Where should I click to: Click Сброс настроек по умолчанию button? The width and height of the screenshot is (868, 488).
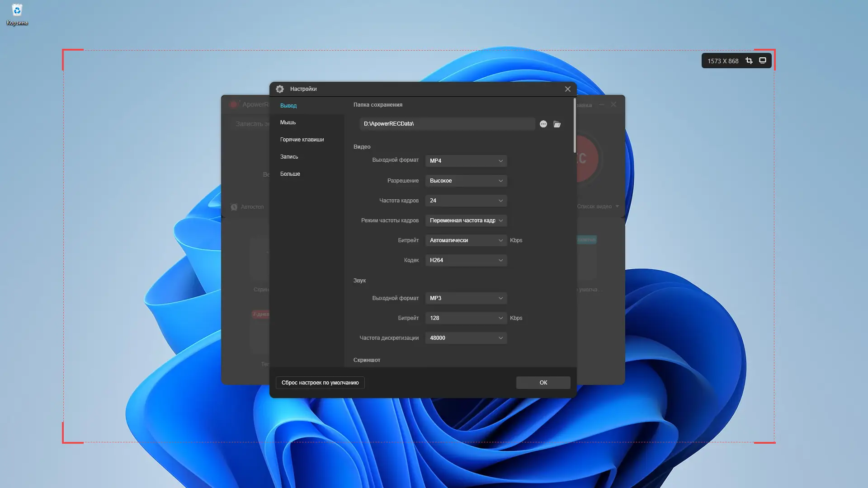(320, 383)
